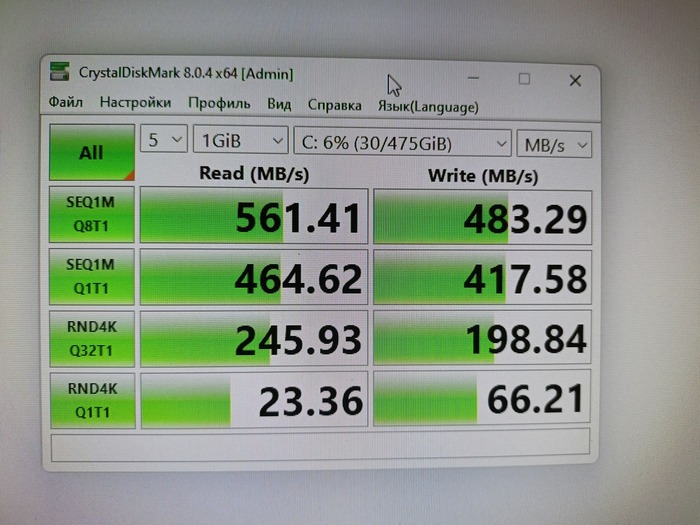Click the 245.93 random read result
The height and width of the screenshot is (525, 700).
[254, 339]
